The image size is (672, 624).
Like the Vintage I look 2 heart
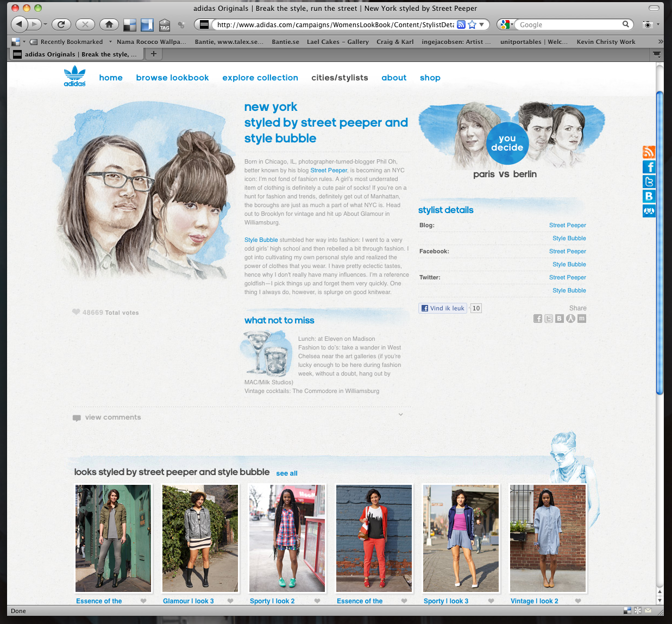click(x=578, y=601)
